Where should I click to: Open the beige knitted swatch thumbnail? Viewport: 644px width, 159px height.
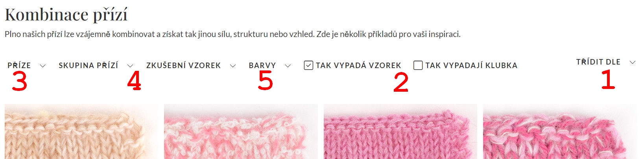pos(81,131)
